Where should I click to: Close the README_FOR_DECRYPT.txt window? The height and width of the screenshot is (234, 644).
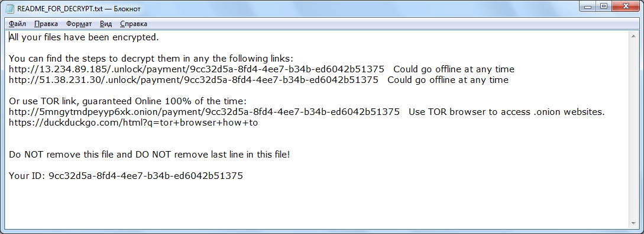625,6
